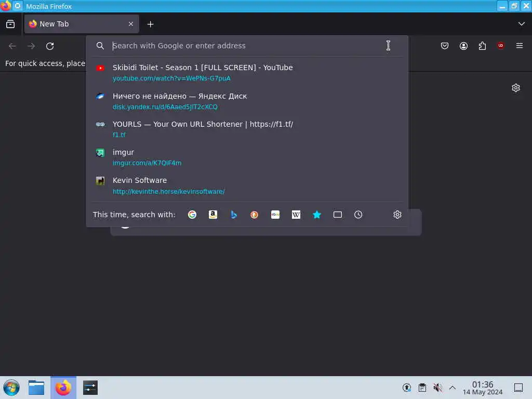Image resolution: width=532 pixels, height=399 pixels.
Task: Open the kevinthe.horse/kevinsoftware URL
Action: 169,192
